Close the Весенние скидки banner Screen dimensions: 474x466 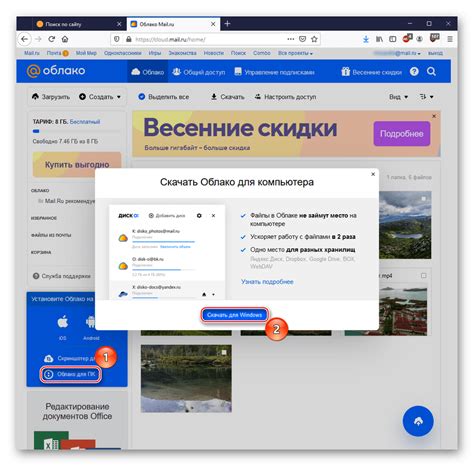coord(434,116)
